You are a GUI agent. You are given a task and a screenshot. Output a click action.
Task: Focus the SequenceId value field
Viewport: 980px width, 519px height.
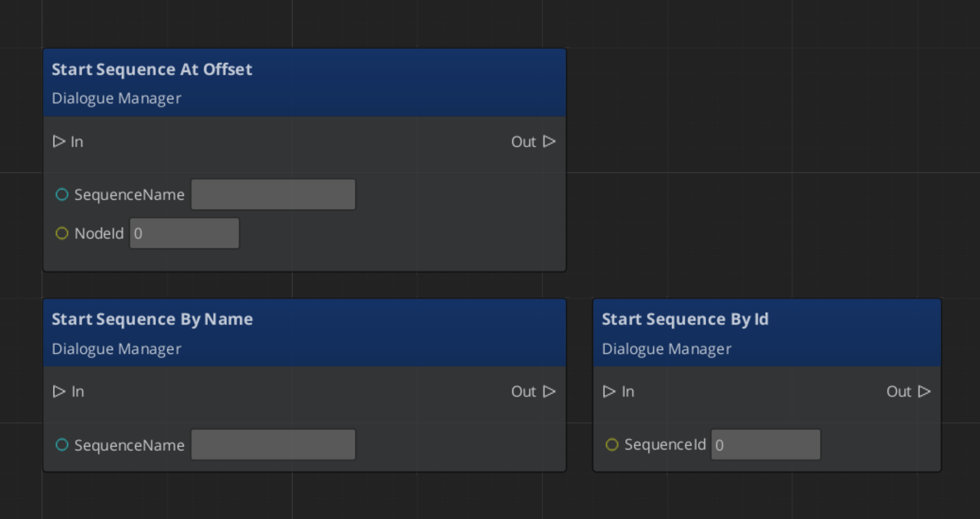pyautogui.click(x=765, y=445)
